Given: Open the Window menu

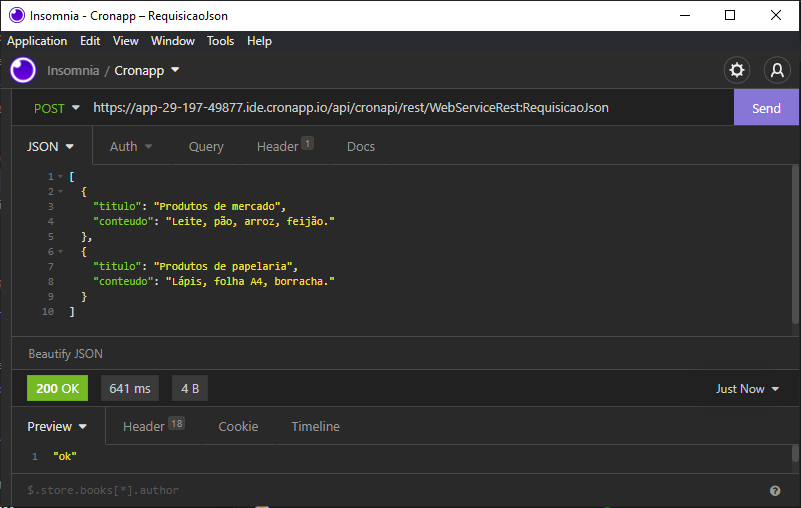Looking at the screenshot, I should coord(173,41).
